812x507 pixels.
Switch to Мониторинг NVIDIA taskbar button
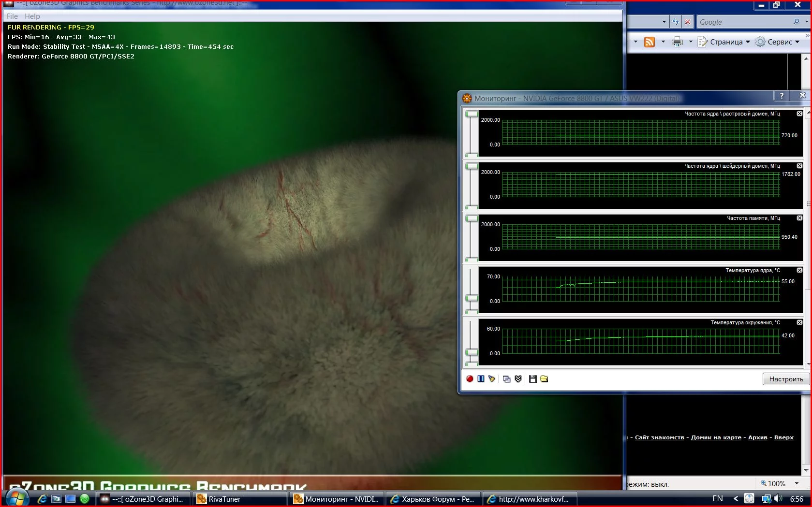[337, 499]
